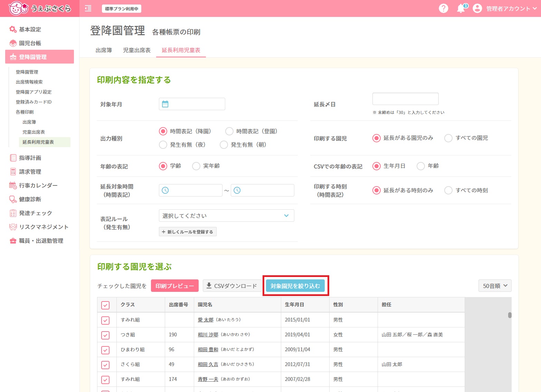Click the 対象年月 date input field
This screenshot has width=541, height=392.
[192, 104]
